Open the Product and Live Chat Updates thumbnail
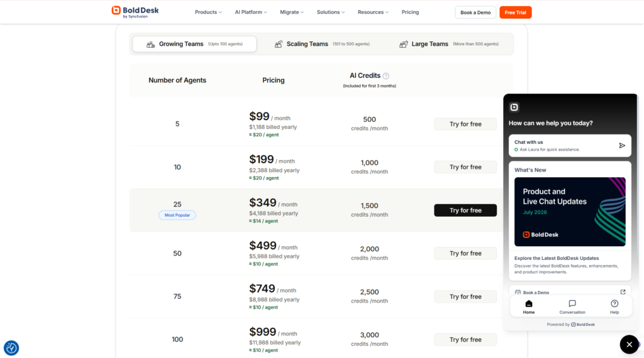Image resolution: width=644 pixels, height=358 pixels. pyautogui.click(x=570, y=212)
